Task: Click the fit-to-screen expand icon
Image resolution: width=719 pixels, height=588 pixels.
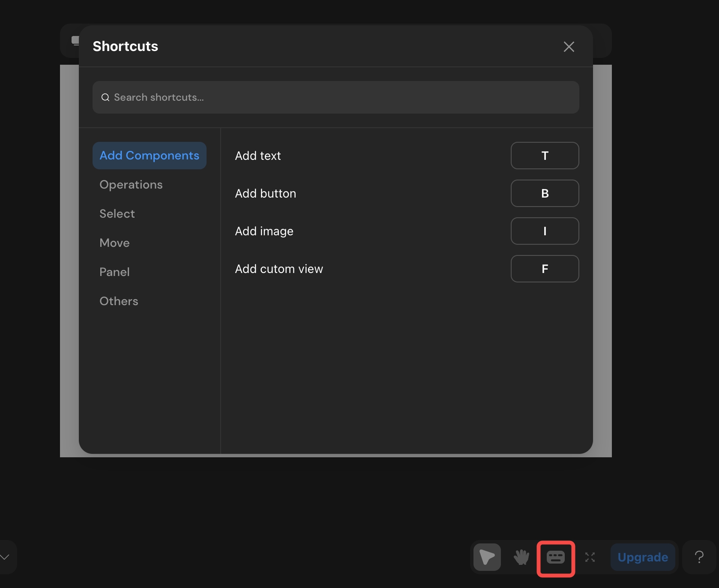Action: pos(590,557)
